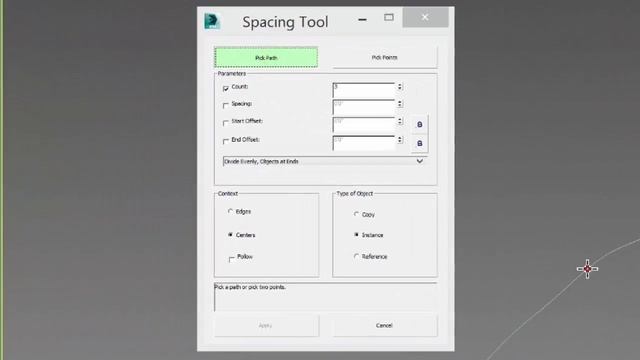
Task: Enable the Follow checkbox
Action: point(231,258)
